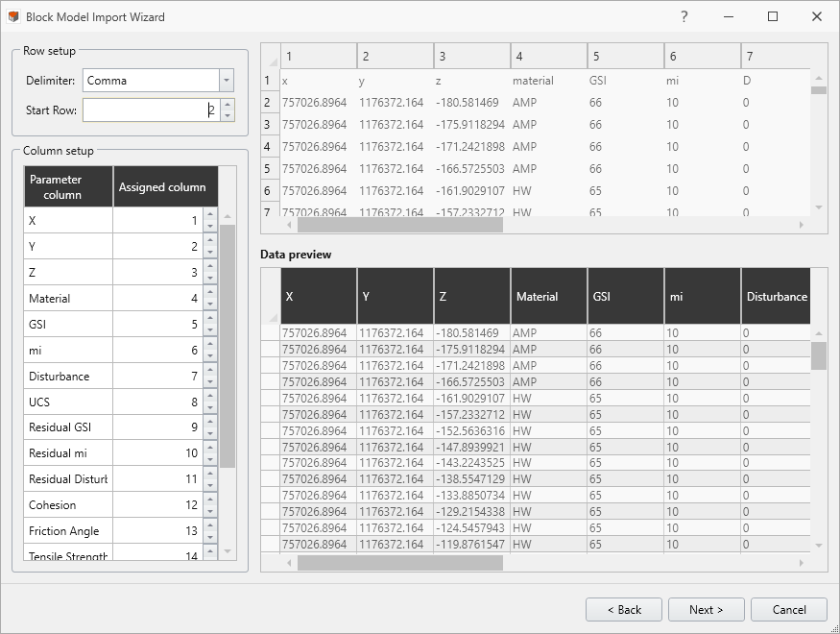Click select-all corner of raw data table

coord(271,57)
